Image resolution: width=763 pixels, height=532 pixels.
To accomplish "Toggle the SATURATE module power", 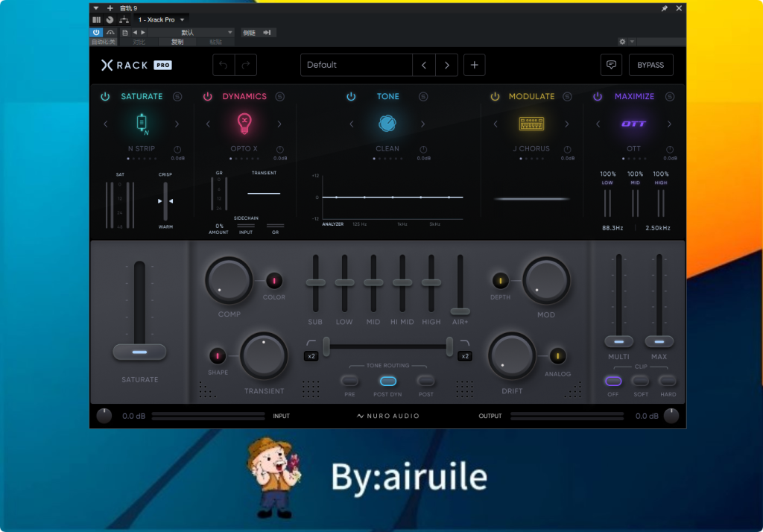I will point(105,96).
